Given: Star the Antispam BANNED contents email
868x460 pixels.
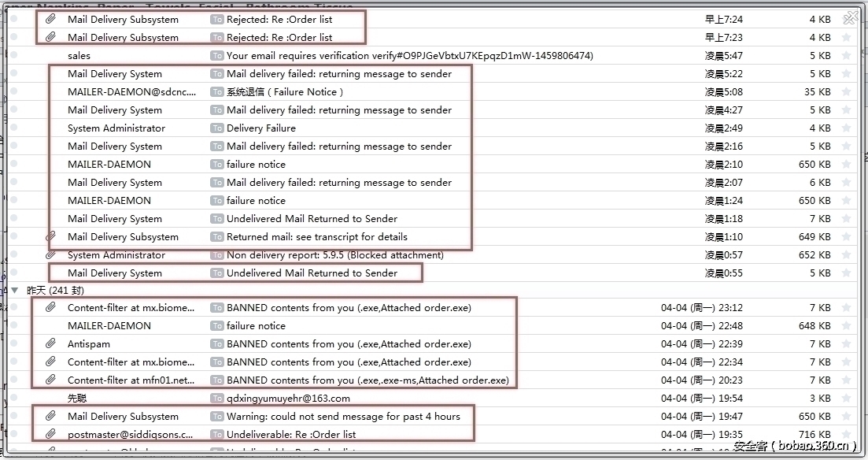Looking at the screenshot, I should tap(846, 344).
